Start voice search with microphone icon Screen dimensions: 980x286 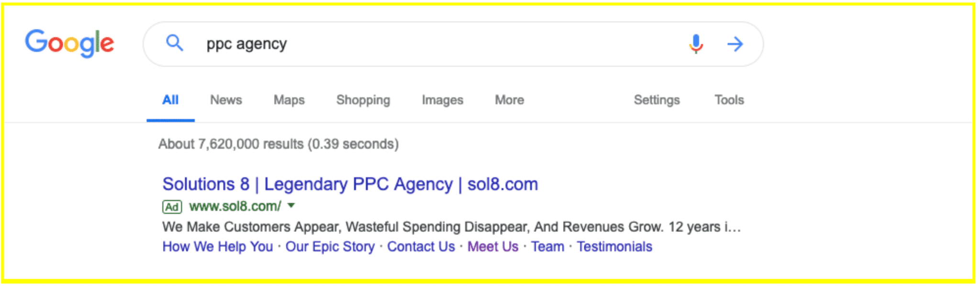(x=696, y=44)
